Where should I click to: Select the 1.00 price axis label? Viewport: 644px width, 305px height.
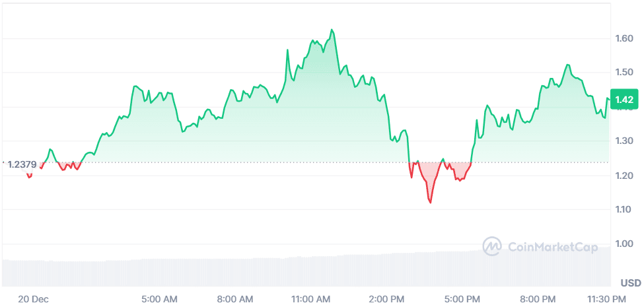[624, 244]
